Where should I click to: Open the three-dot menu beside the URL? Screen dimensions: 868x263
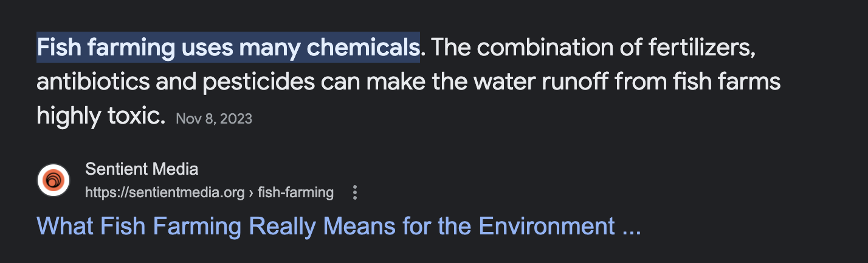(x=356, y=193)
